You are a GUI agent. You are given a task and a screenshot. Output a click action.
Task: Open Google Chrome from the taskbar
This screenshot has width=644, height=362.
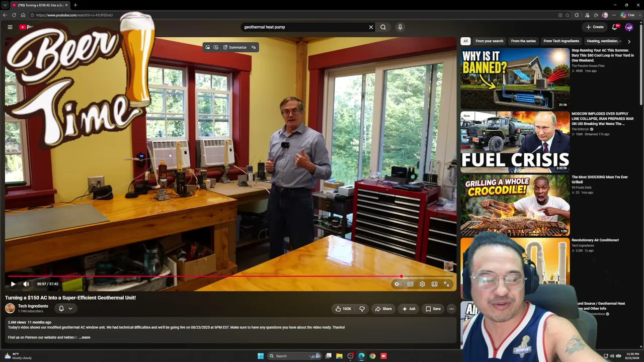pyautogui.click(x=372, y=356)
